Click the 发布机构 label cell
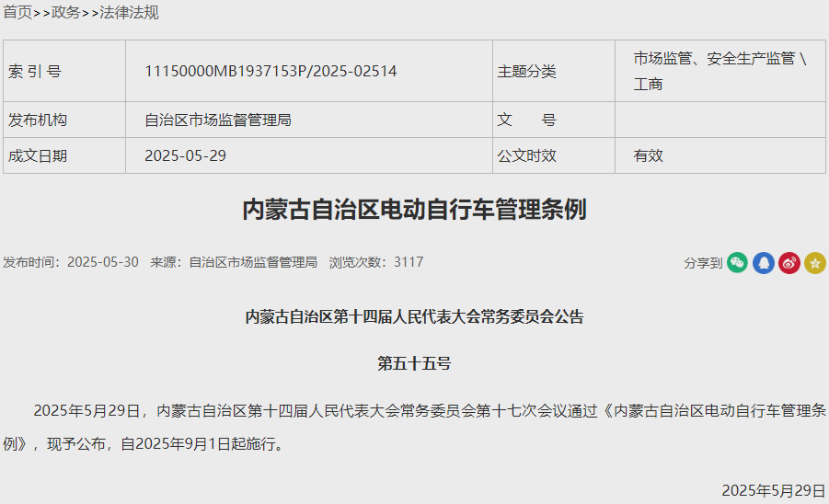The width and height of the screenshot is (829, 504). [64, 120]
